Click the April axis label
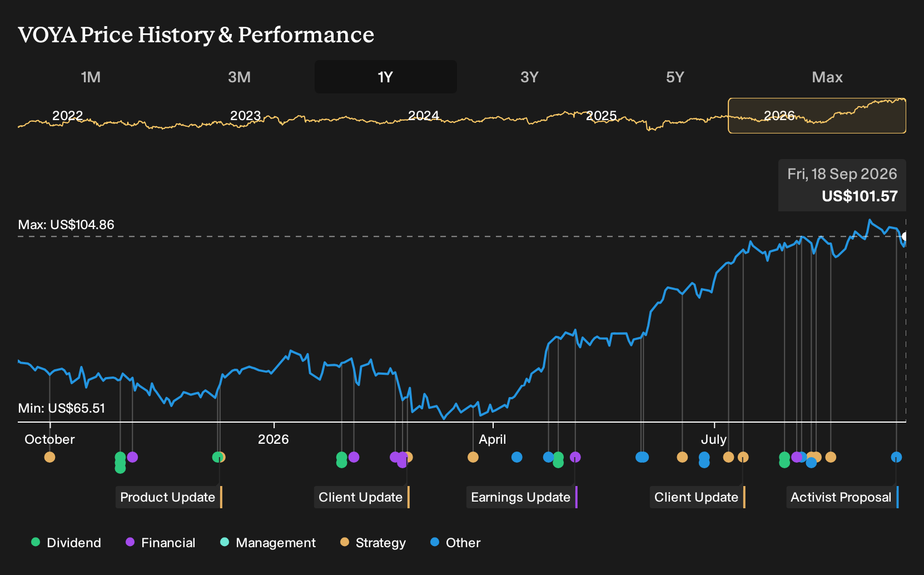 point(493,439)
